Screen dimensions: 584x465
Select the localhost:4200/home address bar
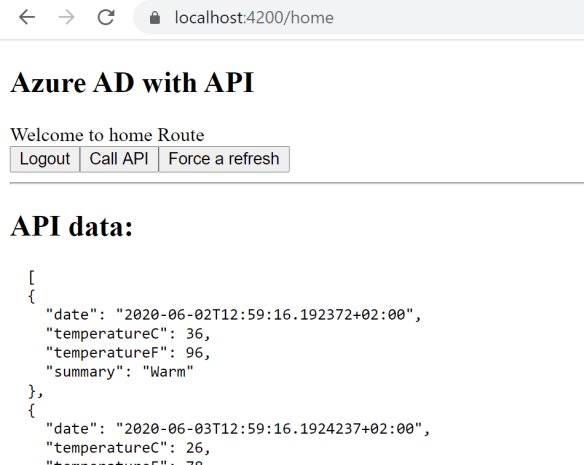[358, 18]
